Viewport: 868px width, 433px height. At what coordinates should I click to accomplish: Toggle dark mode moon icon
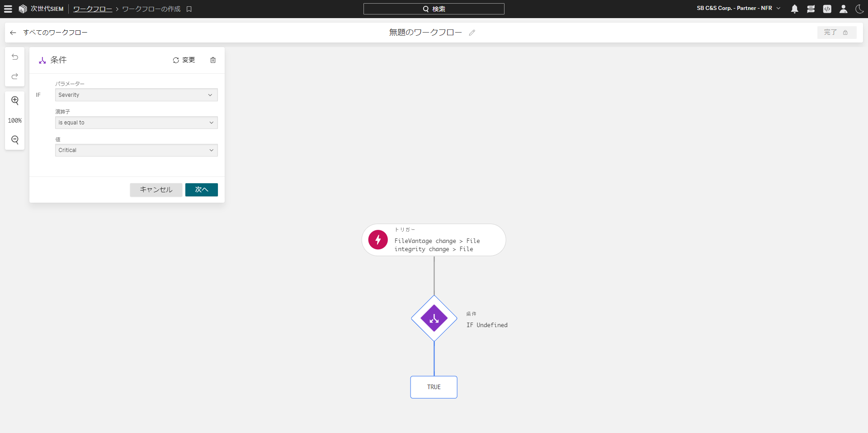click(x=859, y=9)
